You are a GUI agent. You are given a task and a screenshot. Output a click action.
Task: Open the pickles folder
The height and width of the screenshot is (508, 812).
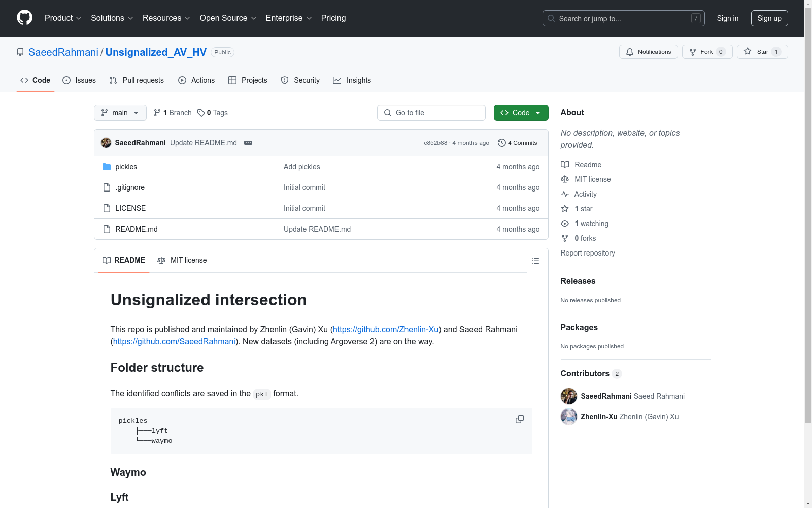click(x=126, y=167)
